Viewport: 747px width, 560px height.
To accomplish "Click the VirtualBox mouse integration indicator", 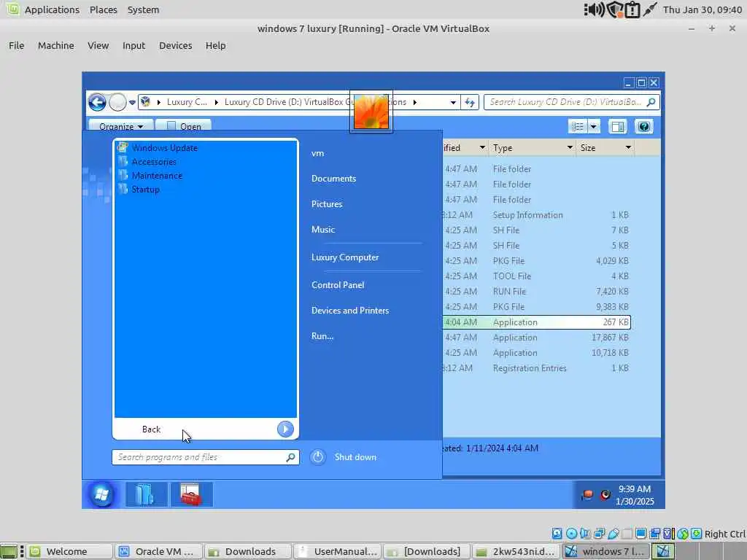I will 683,534.
